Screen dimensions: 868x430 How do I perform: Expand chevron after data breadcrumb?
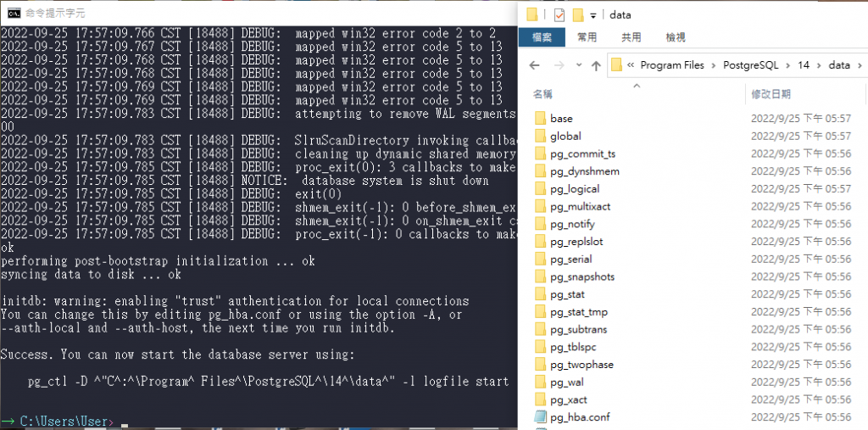click(x=860, y=65)
